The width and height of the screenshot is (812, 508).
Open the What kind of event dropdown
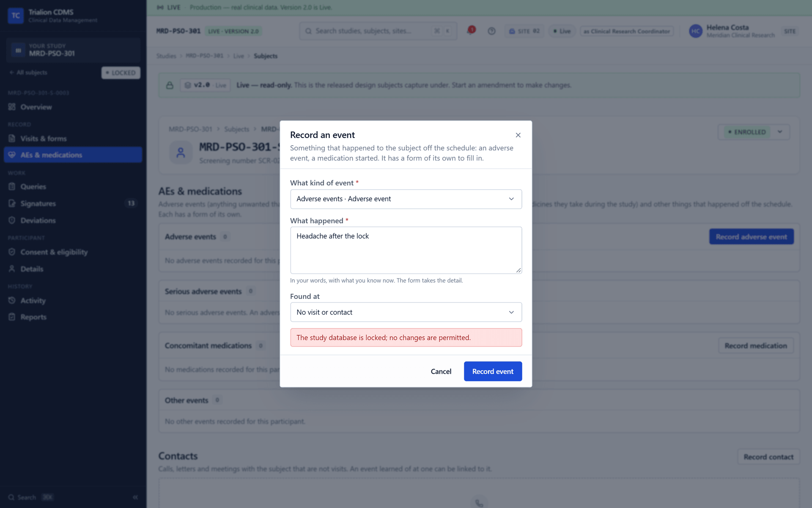coord(406,199)
